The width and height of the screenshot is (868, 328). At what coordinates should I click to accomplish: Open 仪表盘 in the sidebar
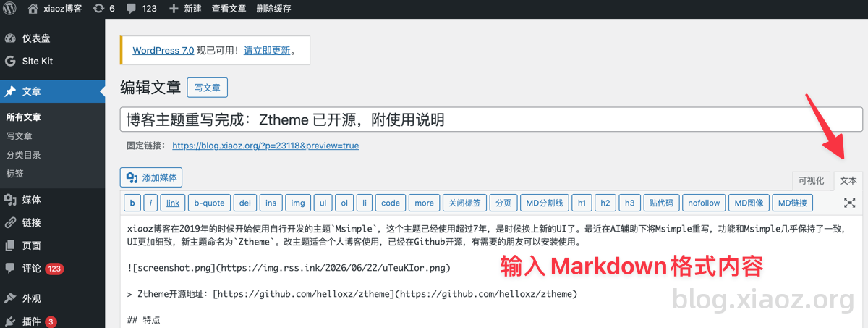click(x=52, y=38)
